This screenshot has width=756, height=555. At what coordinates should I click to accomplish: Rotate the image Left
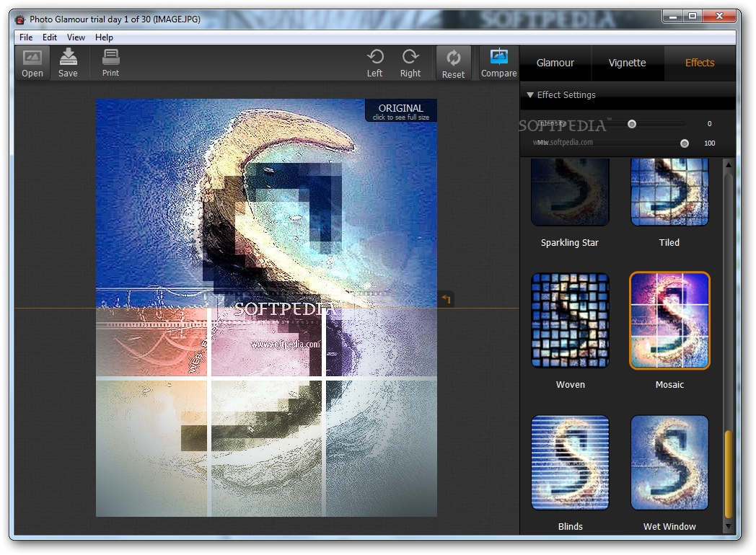(x=374, y=63)
